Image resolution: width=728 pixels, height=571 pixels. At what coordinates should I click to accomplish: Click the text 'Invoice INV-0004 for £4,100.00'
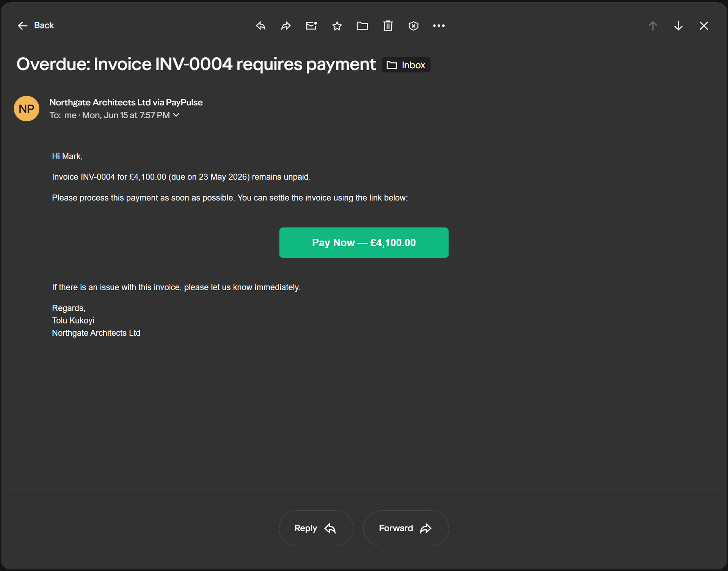pos(109,177)
